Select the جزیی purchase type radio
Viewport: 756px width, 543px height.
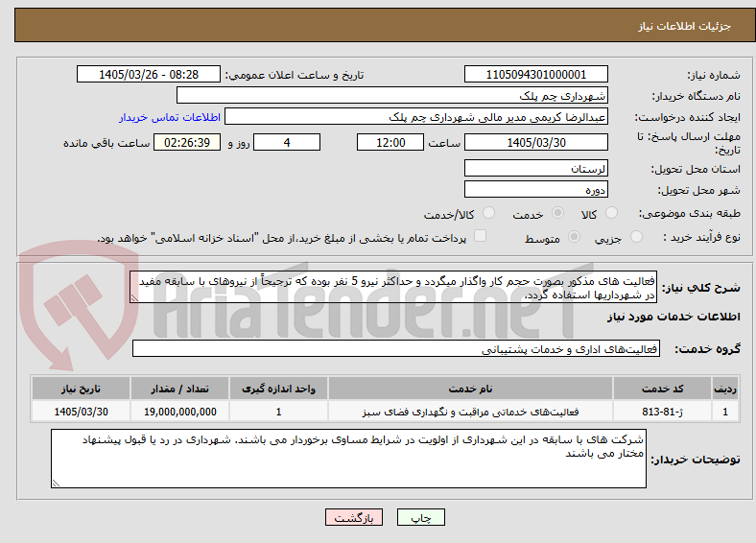tap(636, 236)
